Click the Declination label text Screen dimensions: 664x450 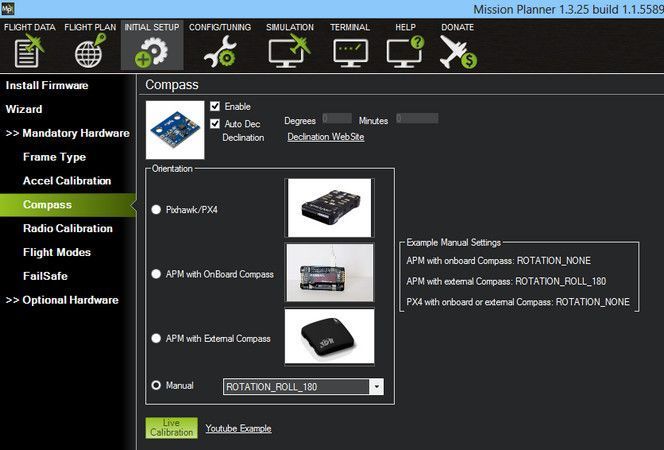[x=243, y=138]
